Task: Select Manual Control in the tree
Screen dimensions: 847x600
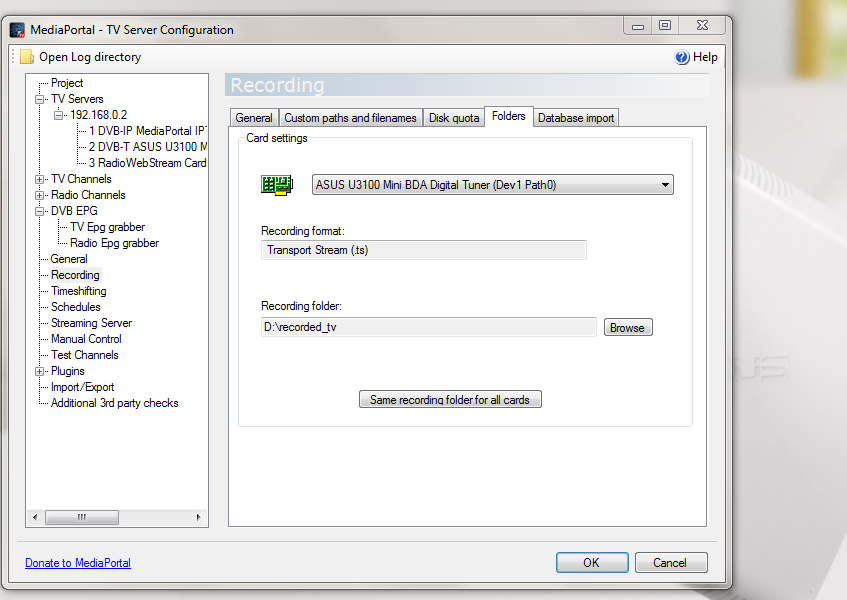Action: pos(86,339)
